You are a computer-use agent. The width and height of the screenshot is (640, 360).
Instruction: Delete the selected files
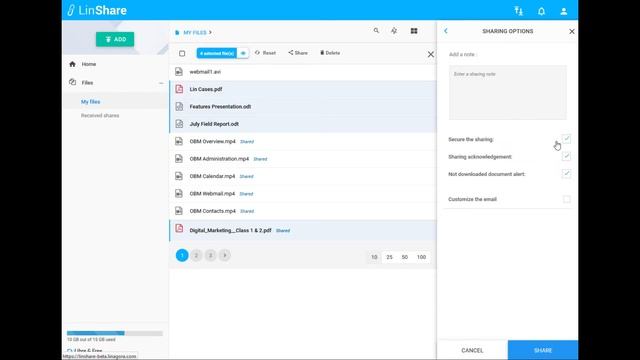[x=330, y=53]
